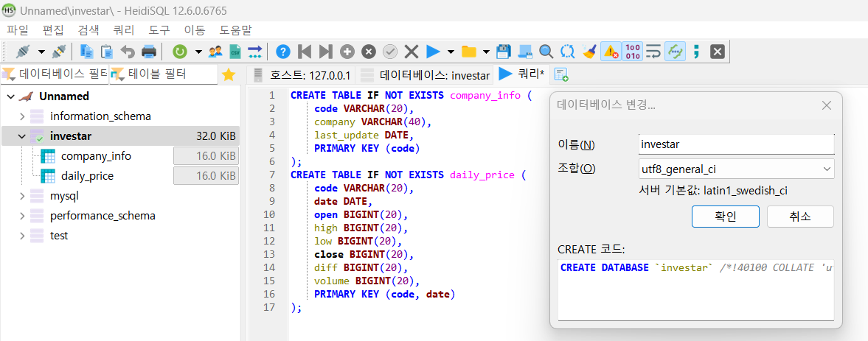Open the 도구 menu
This screenshot has height=341, width=868.
click(x=159, y=30)
